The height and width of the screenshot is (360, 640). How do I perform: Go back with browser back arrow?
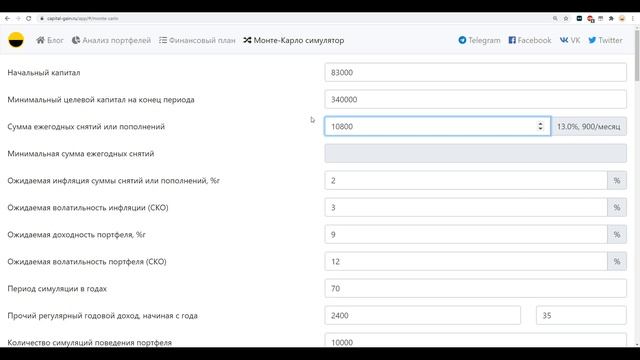[x=7, y=18]
